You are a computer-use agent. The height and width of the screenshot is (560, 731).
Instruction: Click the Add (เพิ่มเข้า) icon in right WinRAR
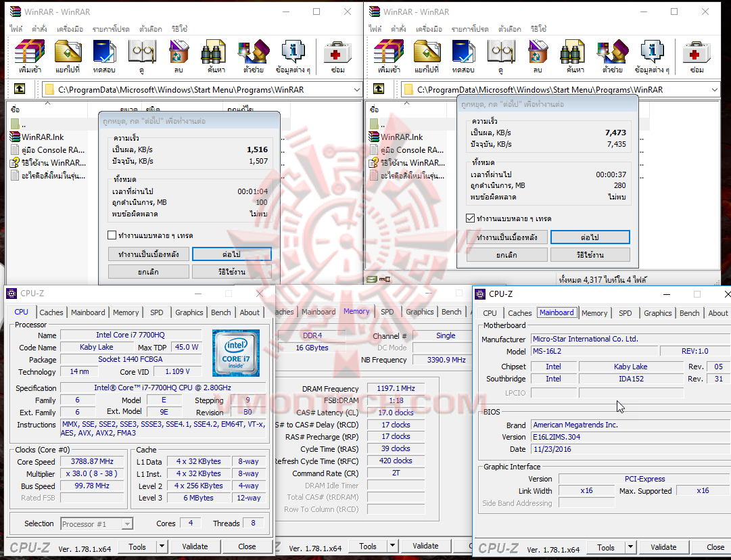pyautogui.click(x=389, y=56)
